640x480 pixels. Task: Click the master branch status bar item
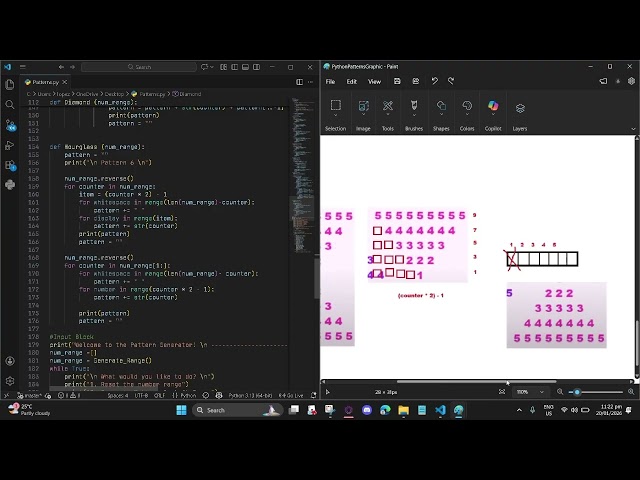(x=29, y=396)
